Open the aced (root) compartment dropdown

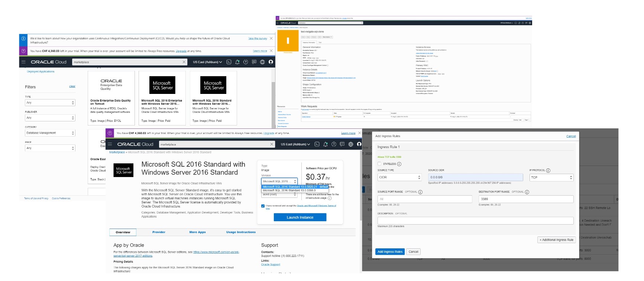tap(279, 195)
